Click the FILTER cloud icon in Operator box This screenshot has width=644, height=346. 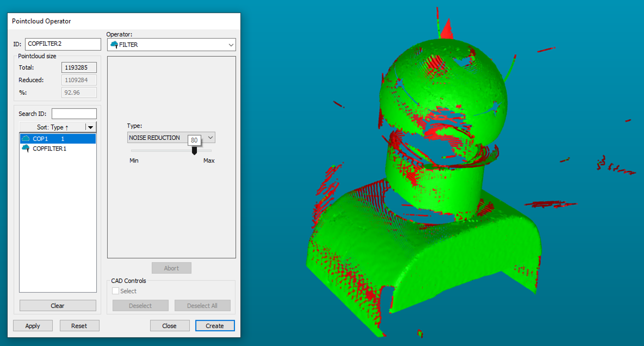click(114, 45)
